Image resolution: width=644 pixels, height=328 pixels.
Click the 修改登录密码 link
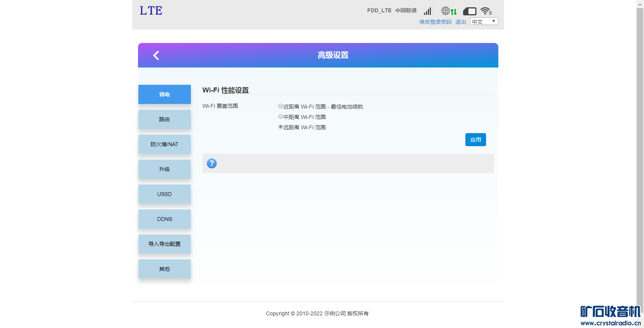pos(435,22)
